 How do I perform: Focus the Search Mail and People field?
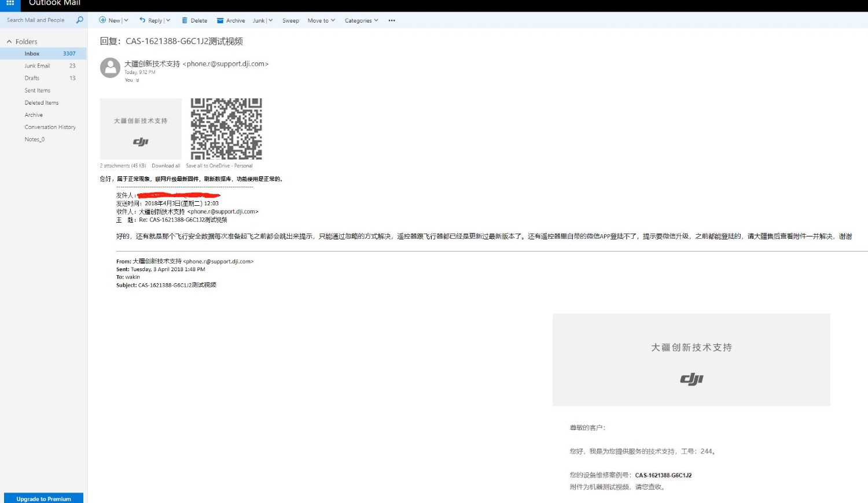click(36, 20)
